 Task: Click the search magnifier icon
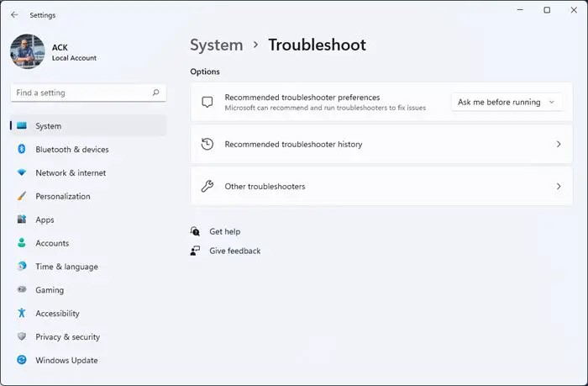tap(156, 93)
